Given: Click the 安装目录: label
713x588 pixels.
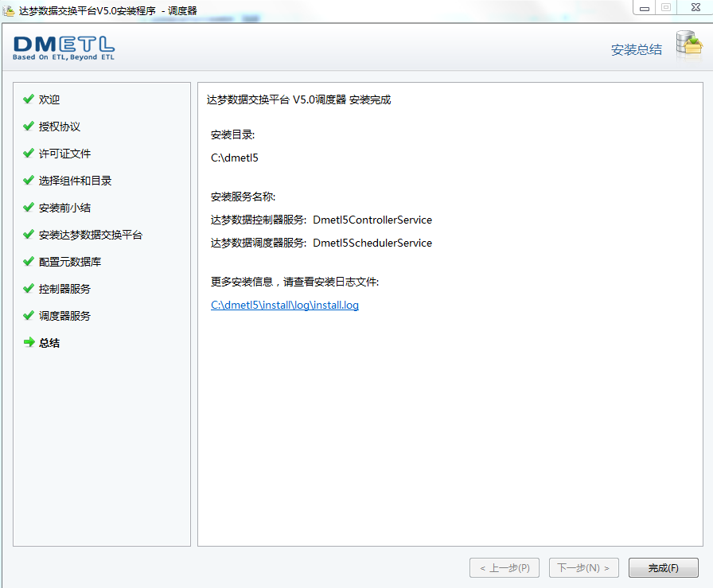Looking at the screenshot, I should [233, 134].
